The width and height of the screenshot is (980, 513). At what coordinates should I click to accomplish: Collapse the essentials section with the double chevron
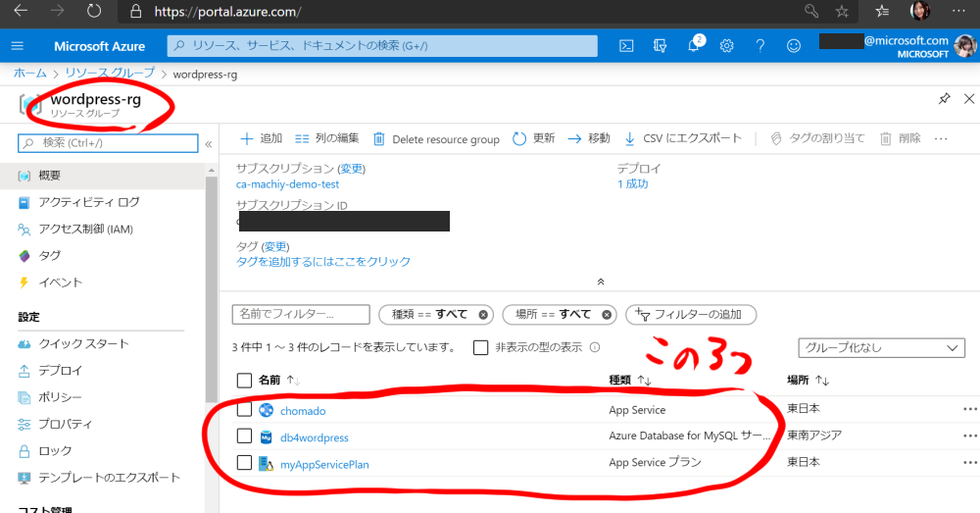click(x=601, y=282)
